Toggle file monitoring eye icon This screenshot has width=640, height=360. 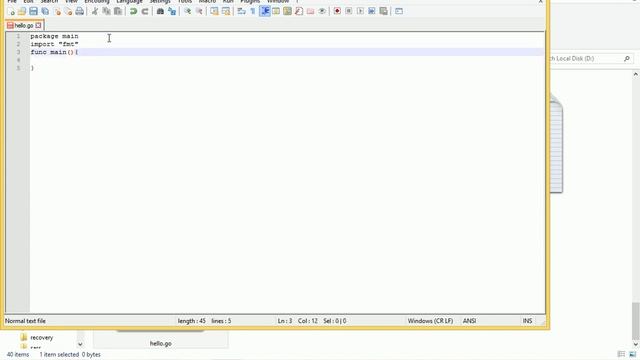click(x=322, y=11)
